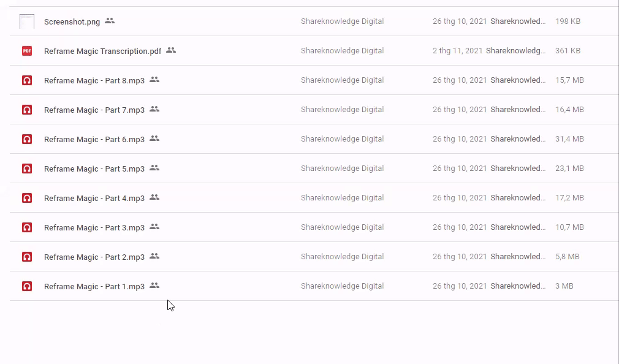Viewport: 619px width, 364px height.
Task: Click the audio icon for Part 2.mp3
Action: click(x=27, y=257)
